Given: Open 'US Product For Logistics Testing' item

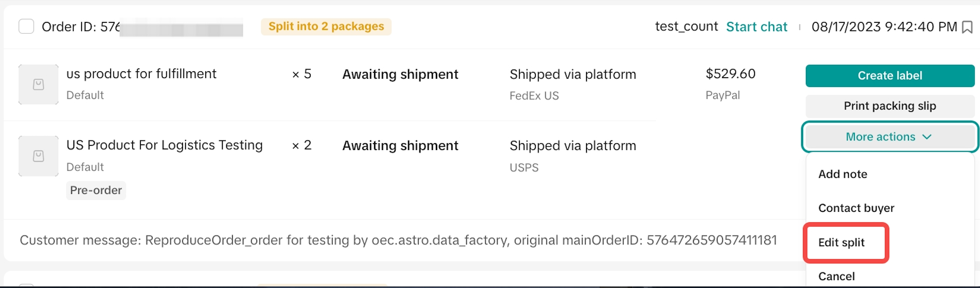Looking at the screenshot, I should point(165,145).
